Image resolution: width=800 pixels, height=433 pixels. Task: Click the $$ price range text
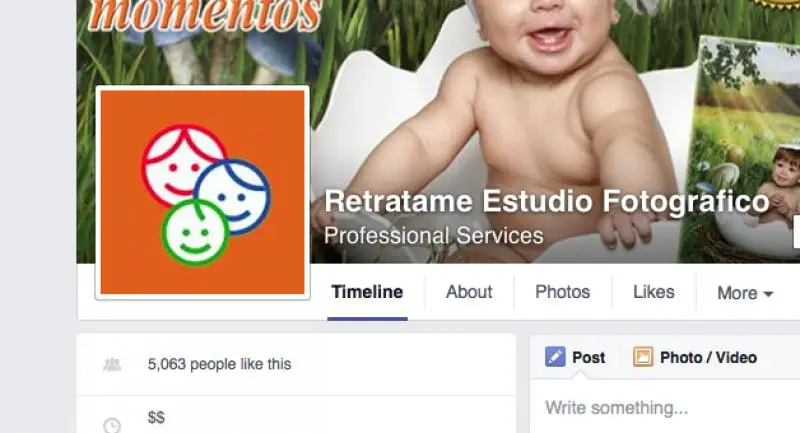click(x=156, y=418)
